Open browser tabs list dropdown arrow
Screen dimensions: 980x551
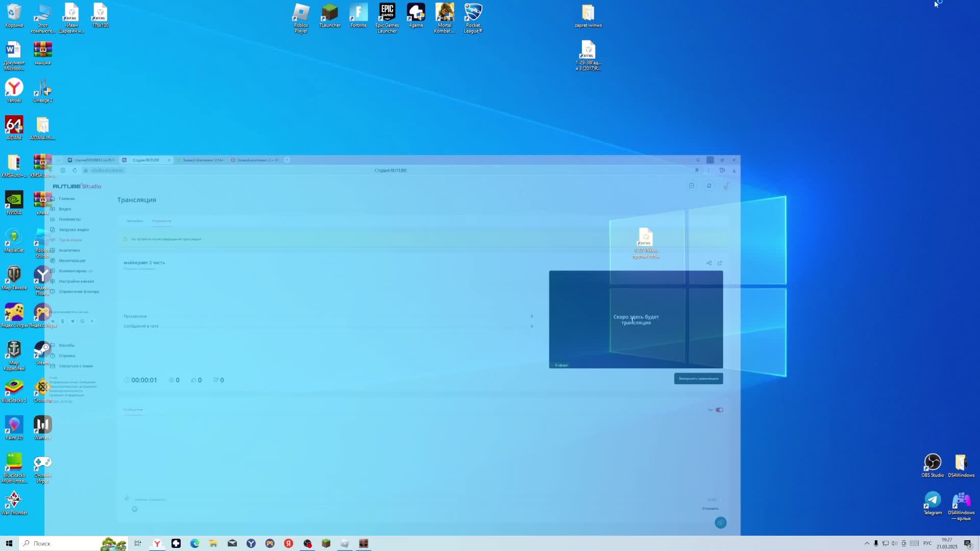(x=59, y=160)
